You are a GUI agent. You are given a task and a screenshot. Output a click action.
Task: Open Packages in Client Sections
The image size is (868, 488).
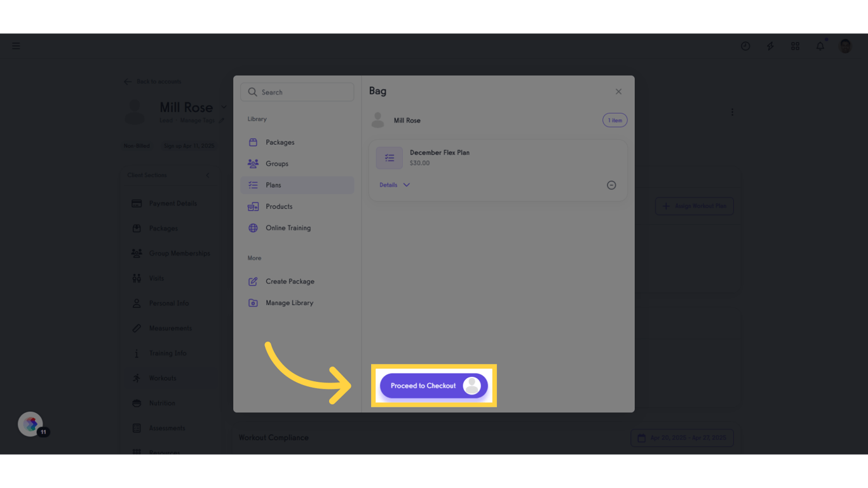172,229
